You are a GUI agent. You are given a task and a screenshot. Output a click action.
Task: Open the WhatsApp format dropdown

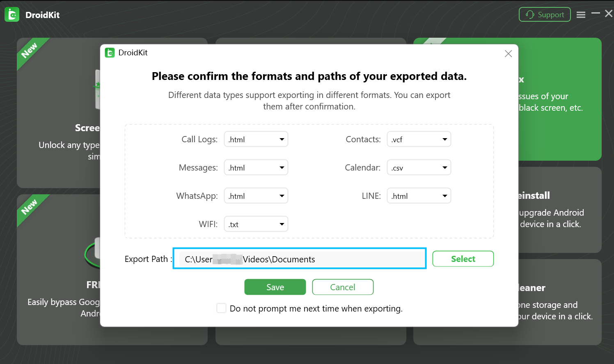[256, 196]
